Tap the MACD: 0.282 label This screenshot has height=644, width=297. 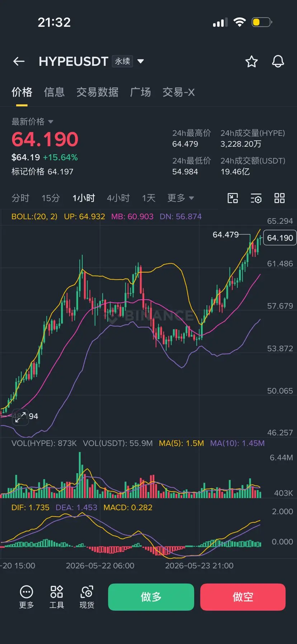128,507
